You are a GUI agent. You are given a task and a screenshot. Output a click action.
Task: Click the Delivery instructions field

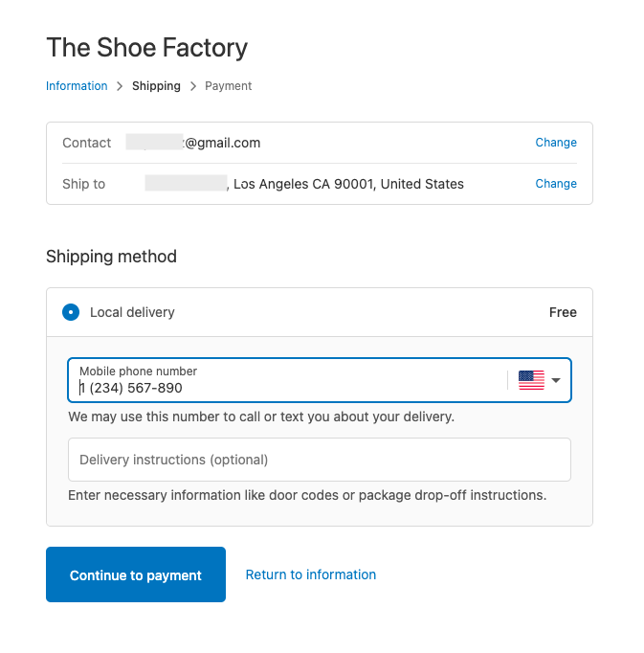point(319,460)
